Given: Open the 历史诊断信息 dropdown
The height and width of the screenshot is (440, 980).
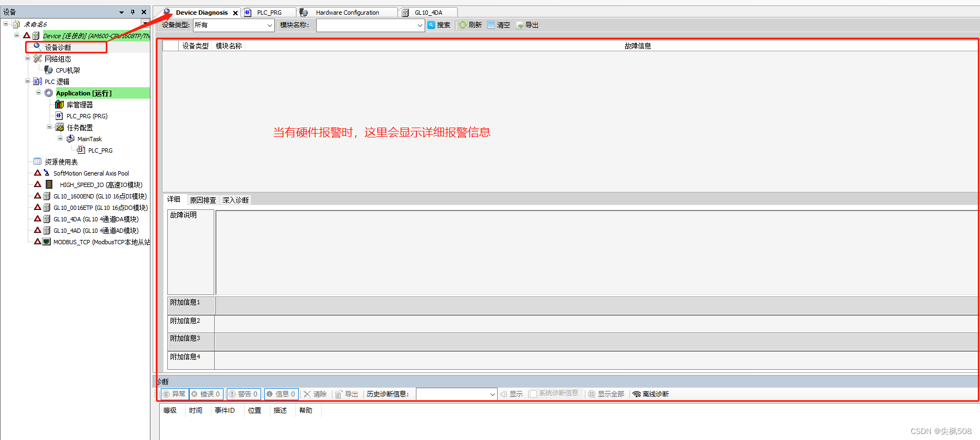Looking at the screenshot, I should [456, 394].
